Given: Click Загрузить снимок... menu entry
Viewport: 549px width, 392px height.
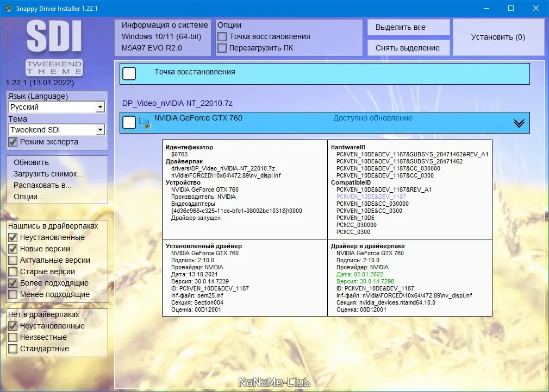Looking at the screenshot, I should pyautogui.click(x=48, y=174).
